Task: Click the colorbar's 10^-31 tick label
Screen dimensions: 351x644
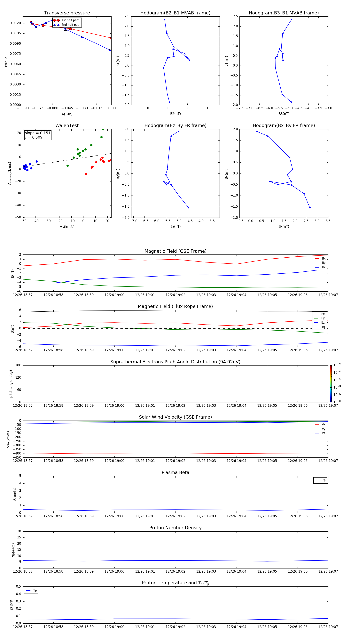Action: coord(337,402)
